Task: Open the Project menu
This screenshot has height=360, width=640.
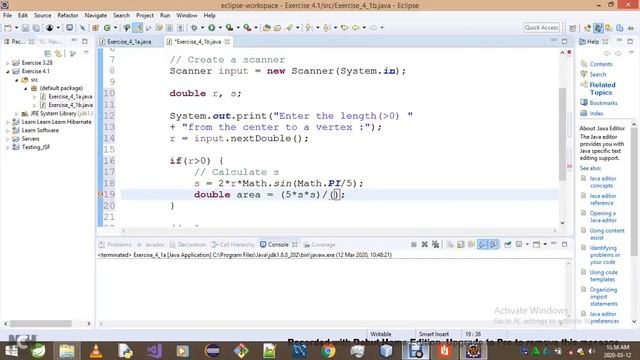Action: 145,15
